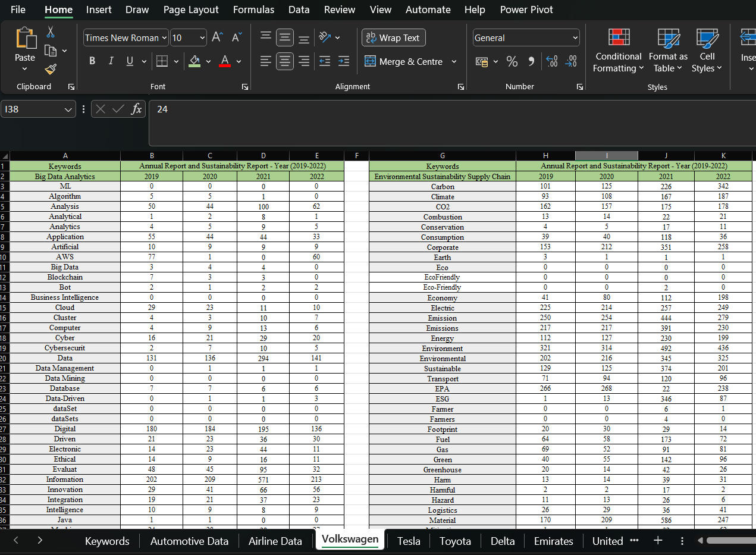Viewport: 756px width, 555px height.
Task: Toggle Merge & Centre on selection
Action: click(407, 61)
